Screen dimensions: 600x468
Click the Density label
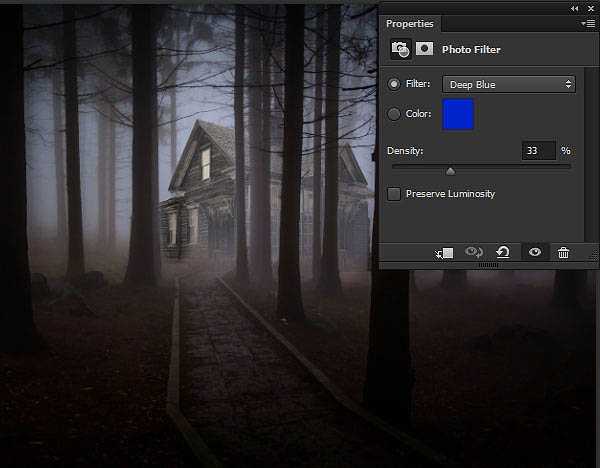point(405,150)
